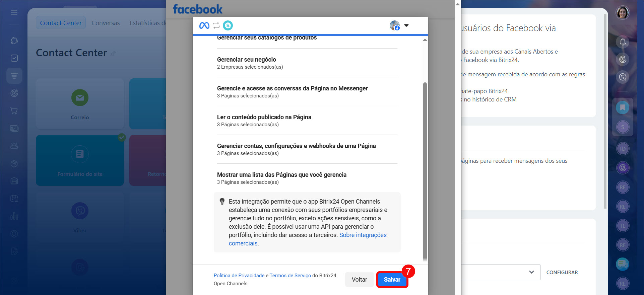Open the CRM target icon in sidebar
Viewport: 644px width, 295px height.
coord(14,93)
